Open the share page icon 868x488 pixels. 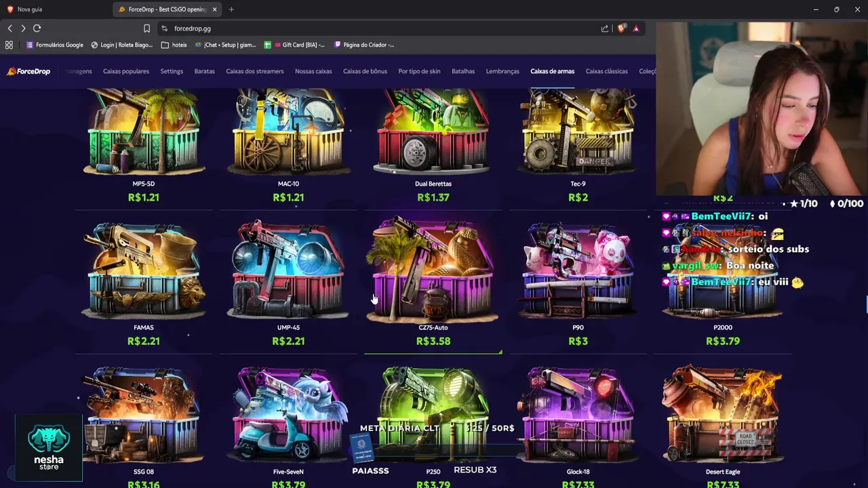click(605, 28)
